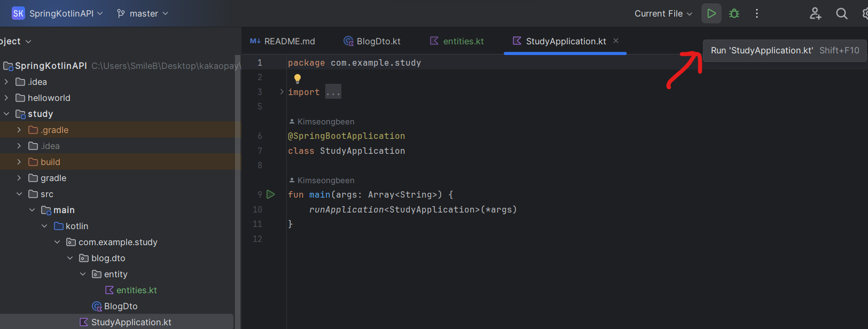This screenshot has width=868, height=329.
Task: Click the gutter run arrow beside fun main
Action: [271, 194]
